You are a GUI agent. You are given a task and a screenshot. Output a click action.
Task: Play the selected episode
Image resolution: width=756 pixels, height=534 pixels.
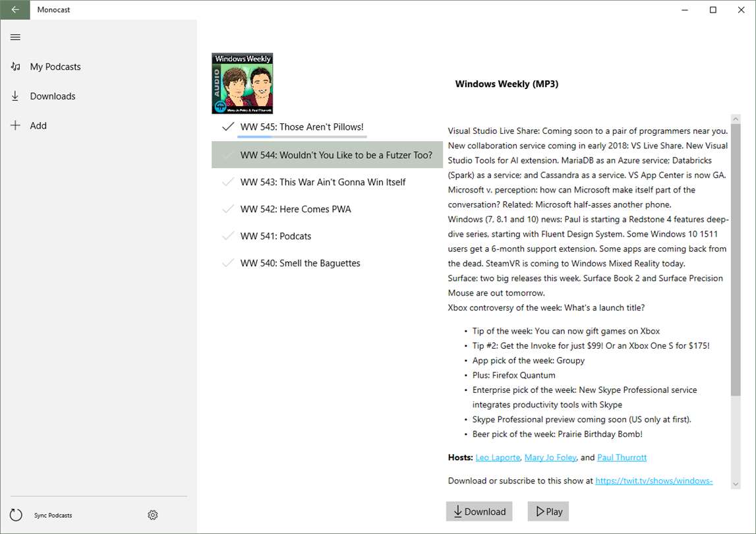548,512
